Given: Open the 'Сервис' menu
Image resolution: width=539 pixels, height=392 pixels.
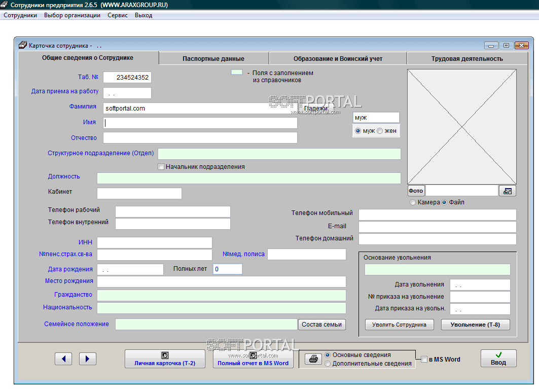Looking at the screenshot, I should pos(118,15).
